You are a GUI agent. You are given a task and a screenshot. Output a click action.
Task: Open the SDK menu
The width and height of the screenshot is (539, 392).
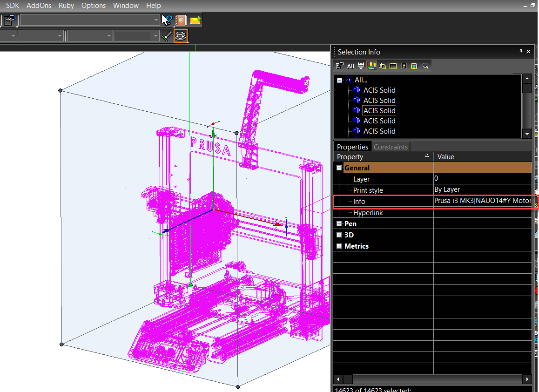pos(13,6)
